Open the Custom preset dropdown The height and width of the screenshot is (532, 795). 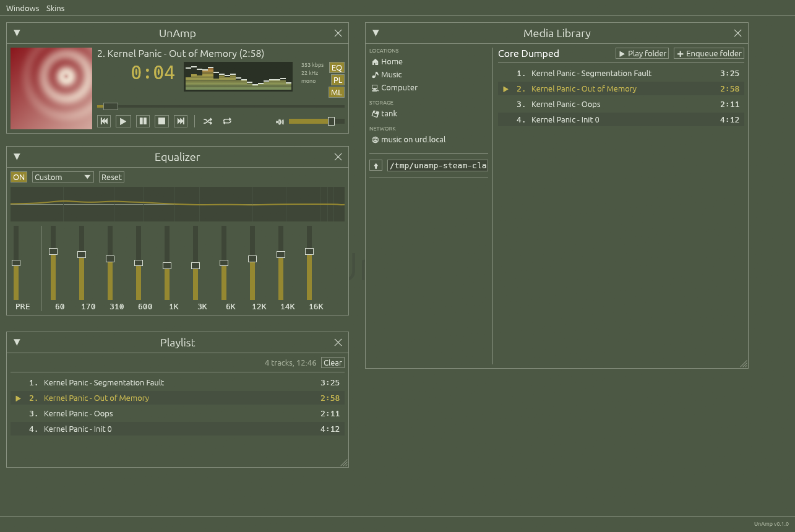62,177
